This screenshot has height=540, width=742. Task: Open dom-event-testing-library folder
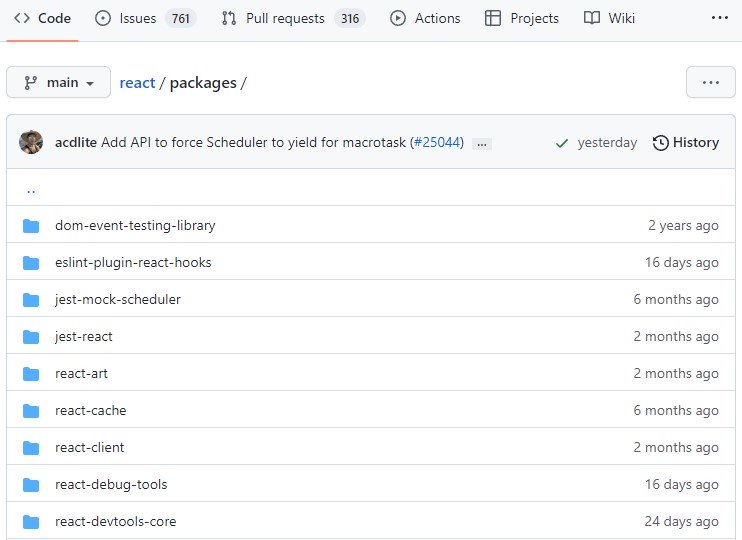tap(135, 225)
